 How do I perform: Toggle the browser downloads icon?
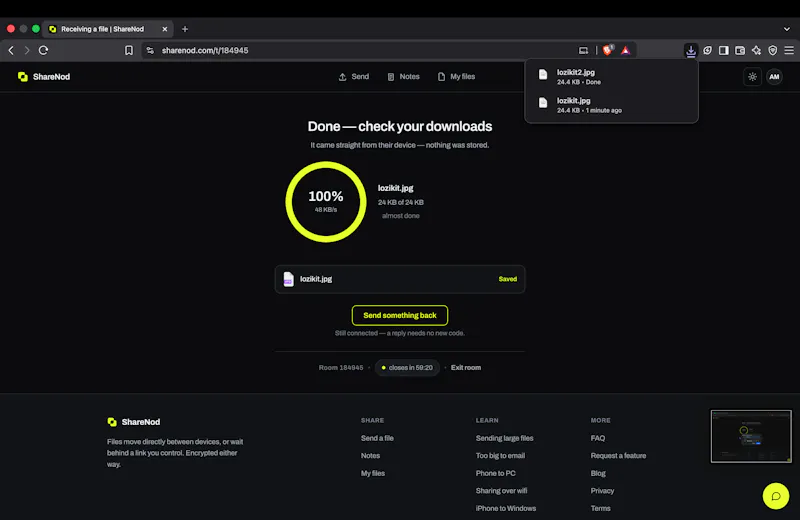(690, 50)
